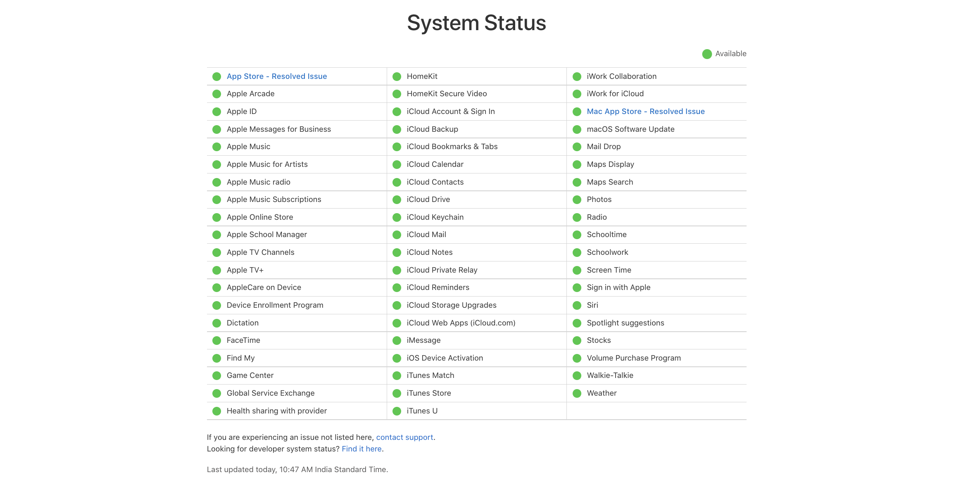Screen dimensions: 980x494
Task: Click the System Status page heading
Action: (x=476, y=23)
